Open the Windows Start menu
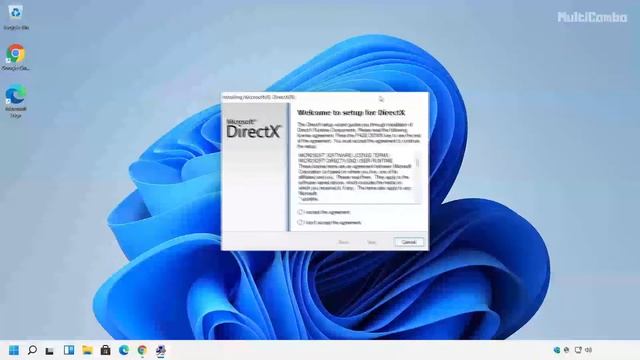This screenshot has height=360, width=640. [13, 350]
